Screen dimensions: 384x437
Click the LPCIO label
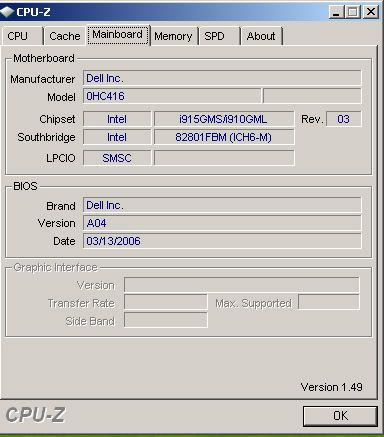click(61, 158)
